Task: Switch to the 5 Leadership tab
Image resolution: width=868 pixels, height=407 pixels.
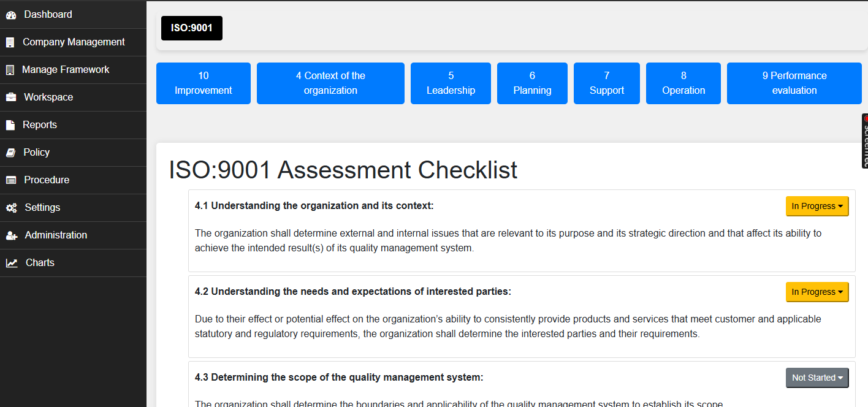Action: [451, 83]
